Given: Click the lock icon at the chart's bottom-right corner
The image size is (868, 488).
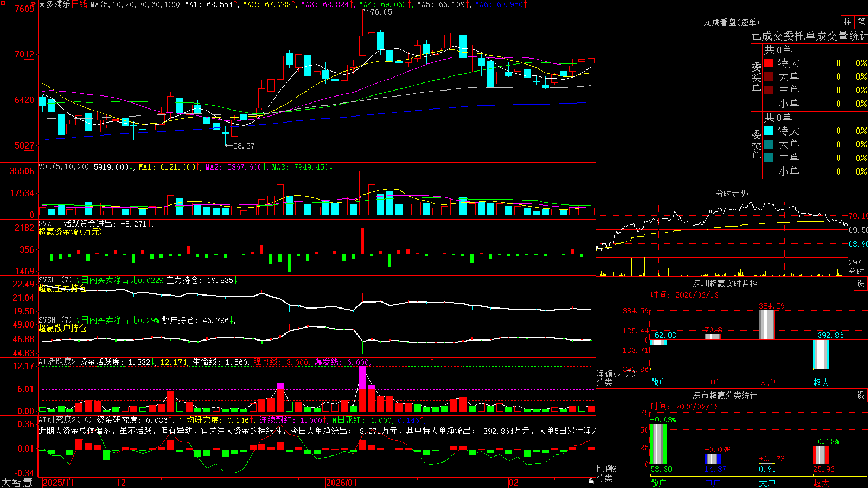Looking at the screenshot, I should [591, 481].
